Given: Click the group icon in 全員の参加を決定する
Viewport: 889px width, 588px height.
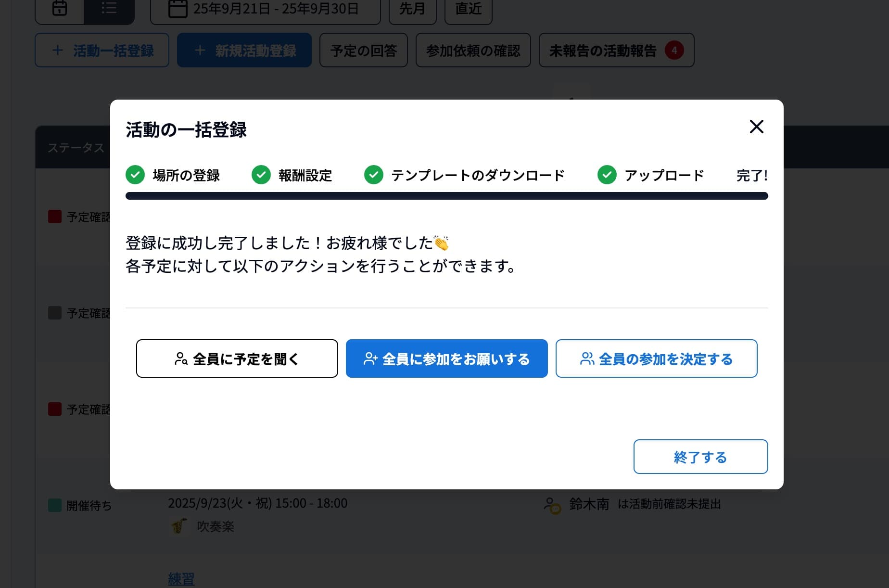Looking at the screenshot, I should pyautogui.click(x=587, y=358).
